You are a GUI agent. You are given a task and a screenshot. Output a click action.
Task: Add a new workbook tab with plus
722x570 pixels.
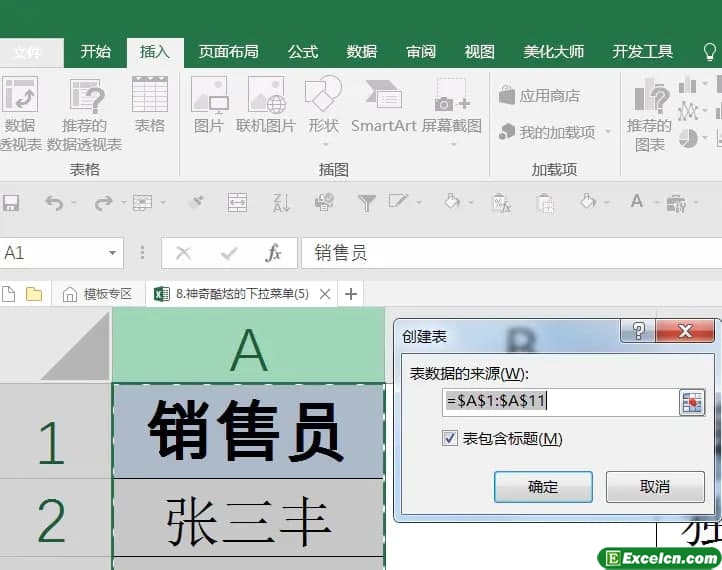[x=350, y=294]
